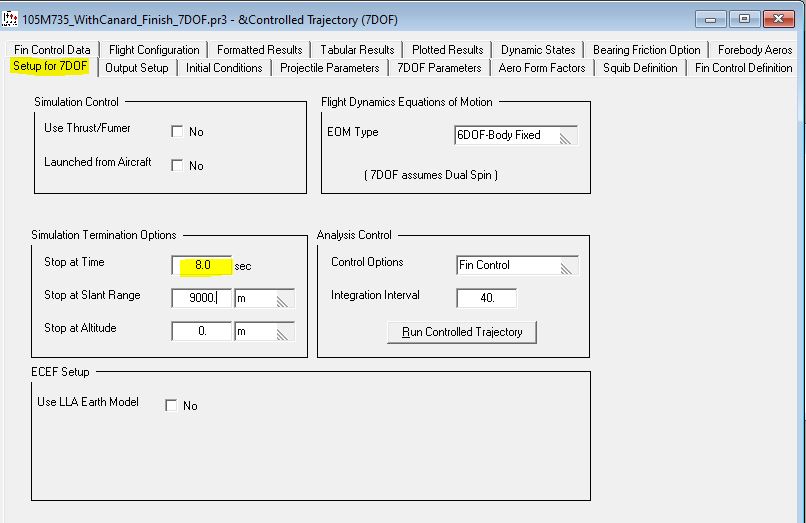Go to the Initial Conditions tab
This screenshot has height=523, width=806.
tap(224, 68)
